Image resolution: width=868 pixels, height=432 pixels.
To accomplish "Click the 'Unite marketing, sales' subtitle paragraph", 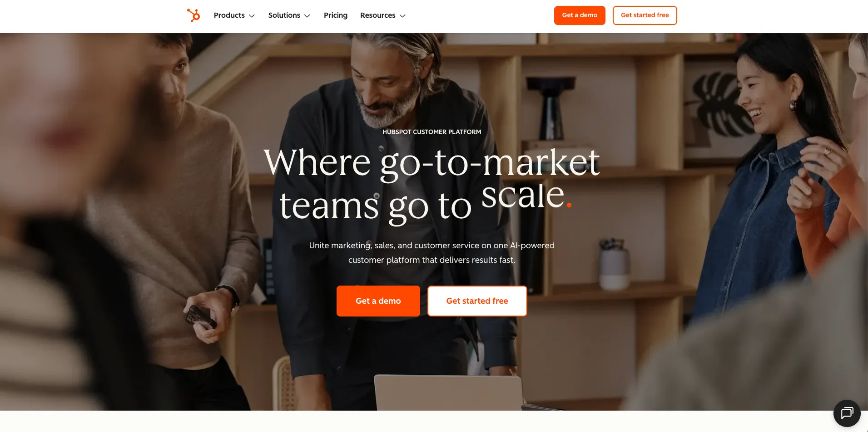I will tap(432, 253).
